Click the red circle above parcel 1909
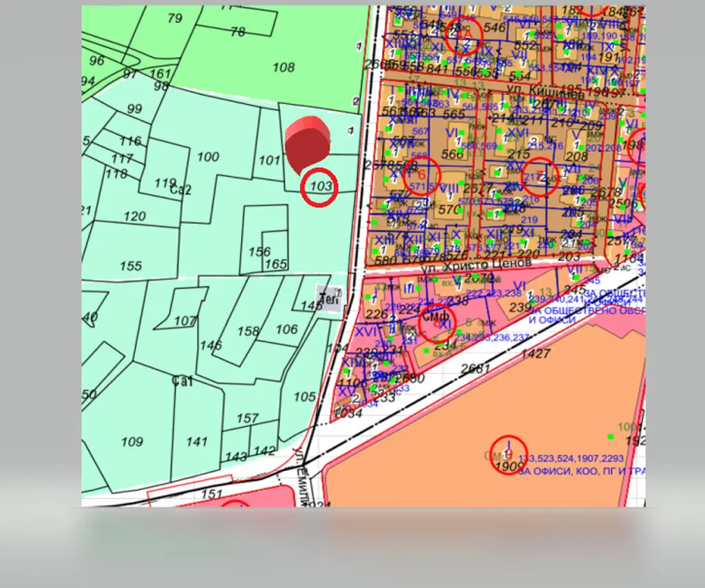 tap(509, 454)
